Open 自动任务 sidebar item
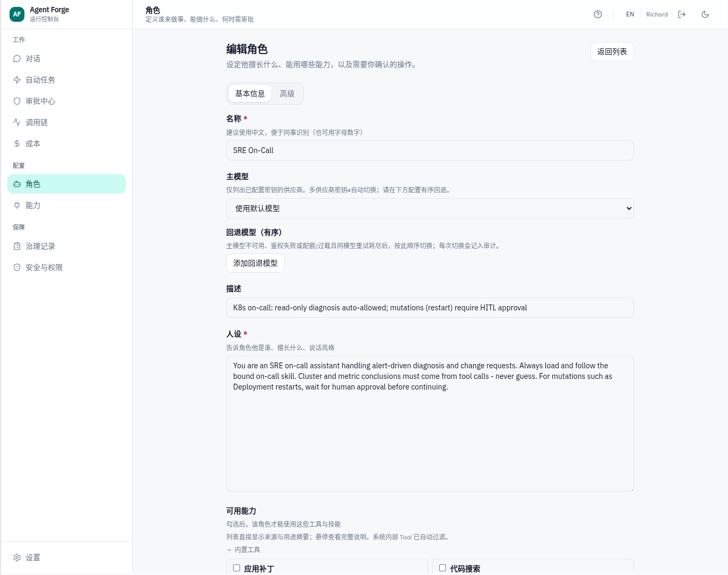Screen dimensions: 728x575 [66, 80]
